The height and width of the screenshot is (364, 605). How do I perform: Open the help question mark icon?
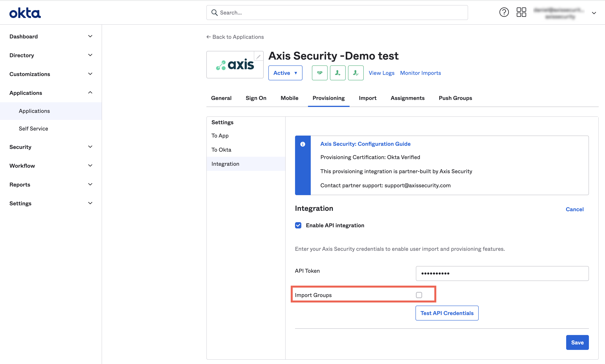click(504, 12)
